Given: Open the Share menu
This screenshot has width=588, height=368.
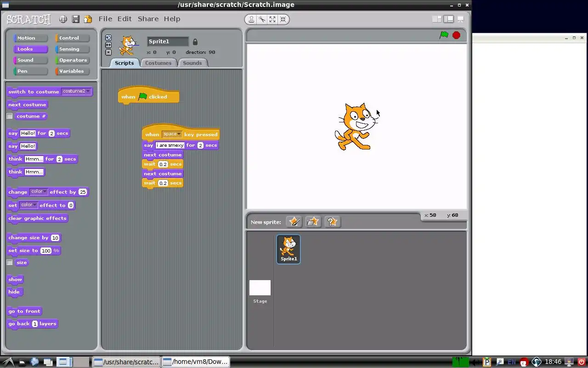Looking at the screenshot, I should click(148, 19).
